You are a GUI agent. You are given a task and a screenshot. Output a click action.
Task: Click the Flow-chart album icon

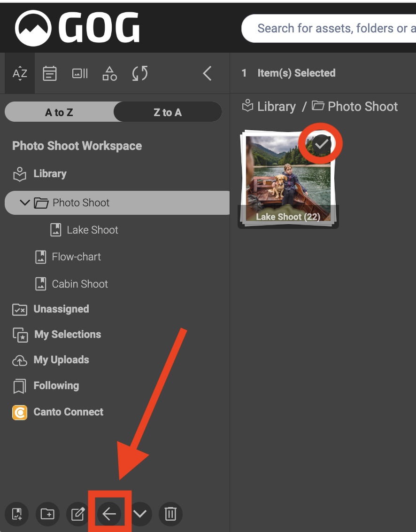pos(41,257)
